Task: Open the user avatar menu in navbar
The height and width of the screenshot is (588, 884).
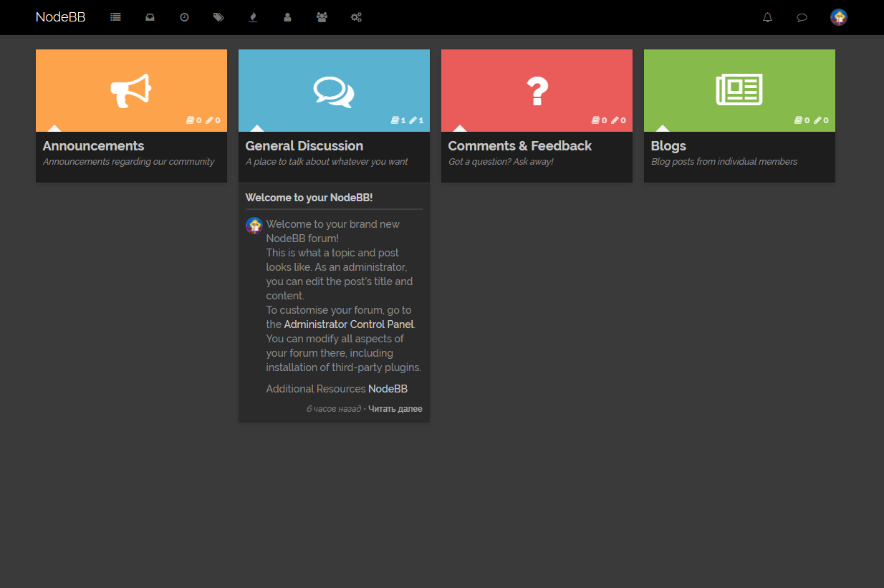Action: (x=839, y=17)
